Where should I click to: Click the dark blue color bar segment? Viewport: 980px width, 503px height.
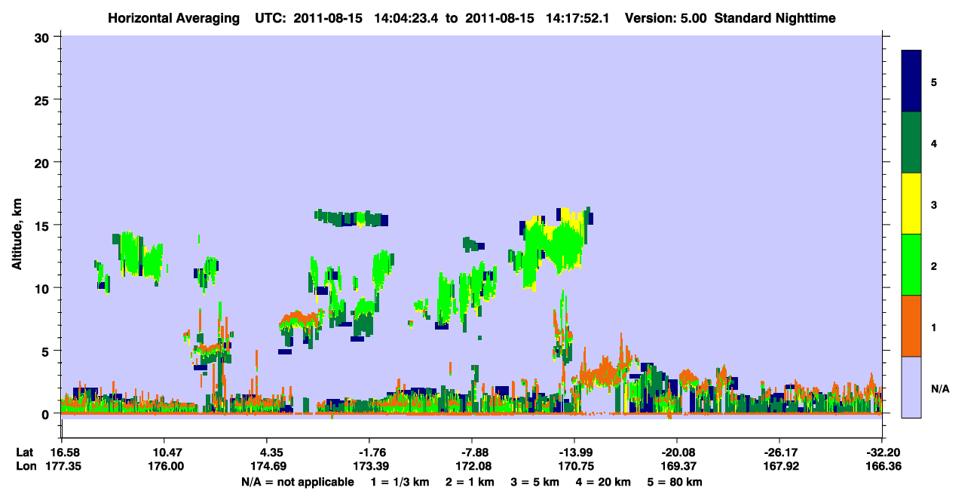pos(911,81)
